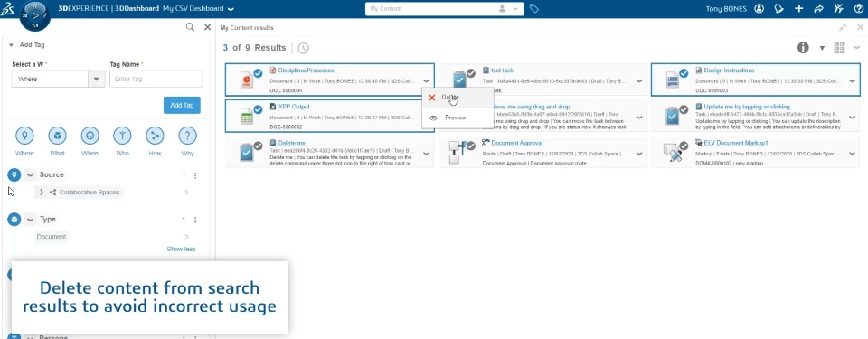
Task: Select the Document type filter tag
Action: click(x=52, y=237)
